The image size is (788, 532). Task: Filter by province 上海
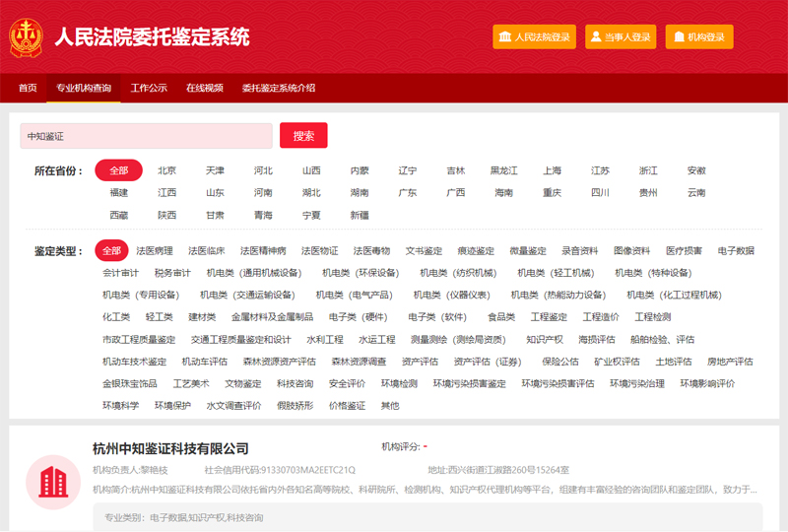[x=552, y=170]
